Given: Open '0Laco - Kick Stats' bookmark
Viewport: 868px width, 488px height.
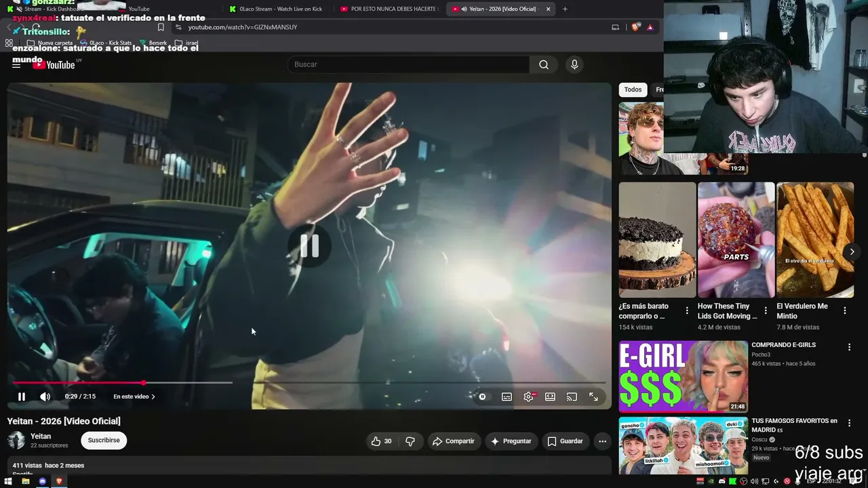Looking at the screenshot, I should coord(106,43).
